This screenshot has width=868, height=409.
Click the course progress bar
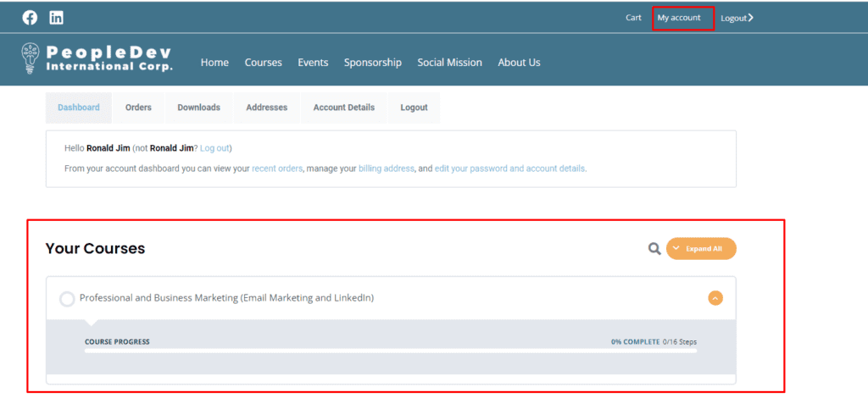391,351
